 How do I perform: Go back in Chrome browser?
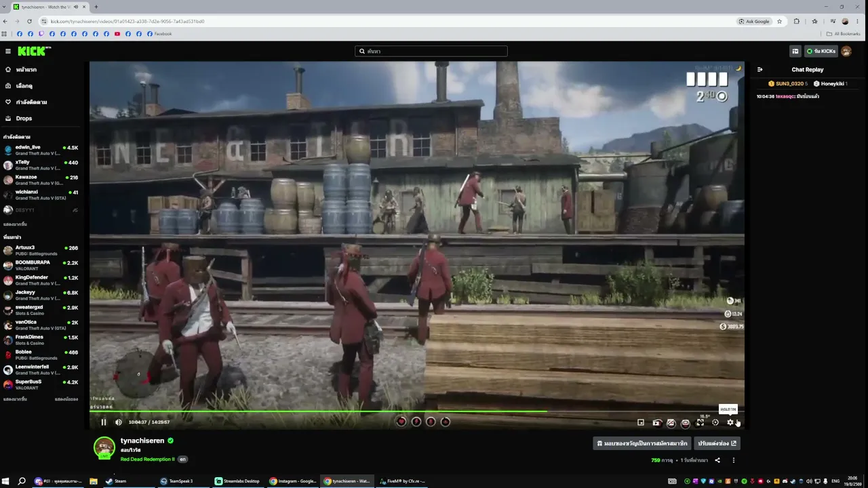tap(5, 21)
